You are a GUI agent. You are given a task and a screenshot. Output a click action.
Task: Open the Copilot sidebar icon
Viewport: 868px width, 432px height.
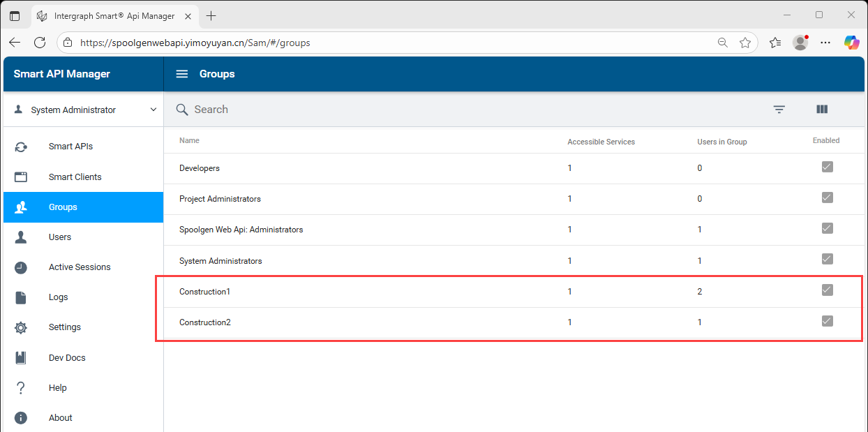pyautogui.click(x=851, y=43)
